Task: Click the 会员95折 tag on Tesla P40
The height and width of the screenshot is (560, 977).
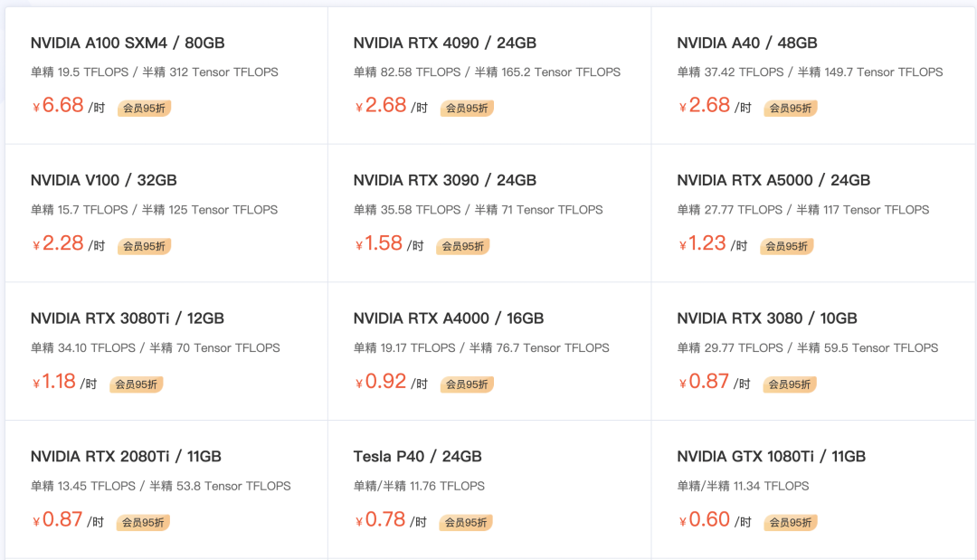Action: (x=463, y=522)
